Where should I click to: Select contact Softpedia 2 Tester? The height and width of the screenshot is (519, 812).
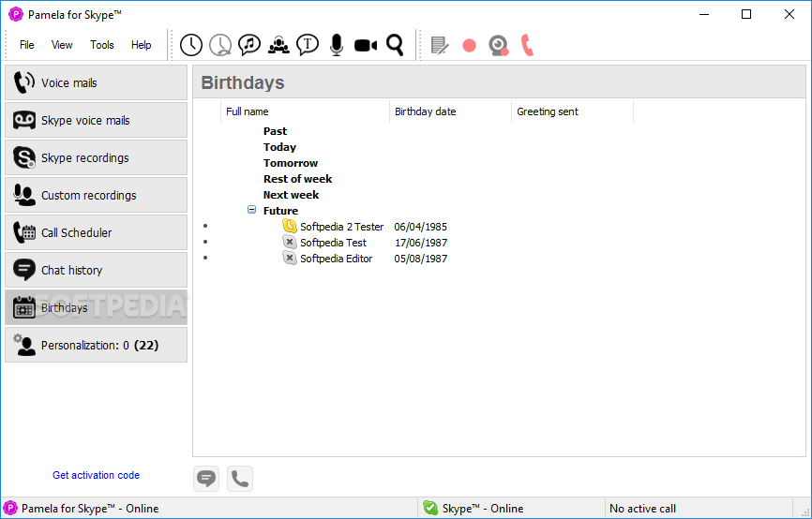tap(342, 227)
